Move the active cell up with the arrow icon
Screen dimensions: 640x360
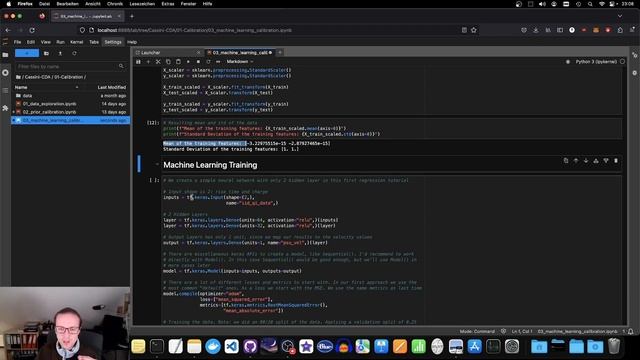pyautogui.click(x=576, y=161)
